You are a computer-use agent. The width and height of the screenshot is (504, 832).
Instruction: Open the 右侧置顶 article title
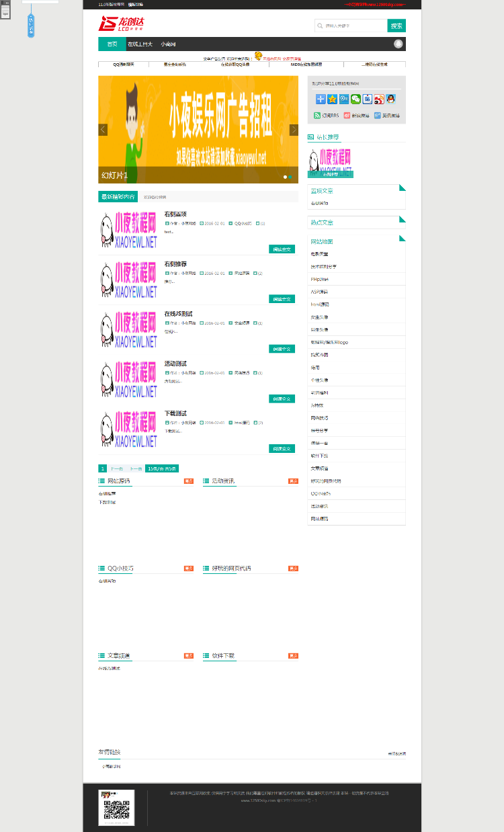tap(175, 214)
